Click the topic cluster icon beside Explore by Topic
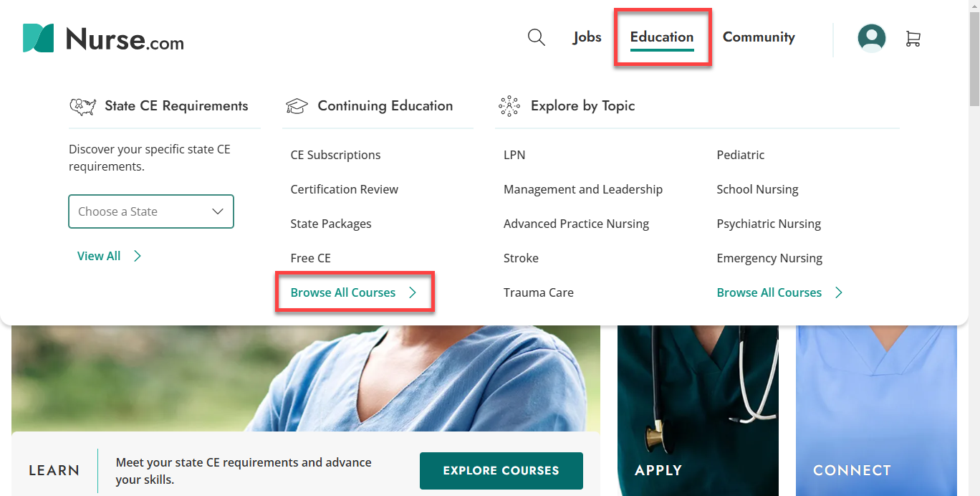980x496 pixels. tap(509, 105)
